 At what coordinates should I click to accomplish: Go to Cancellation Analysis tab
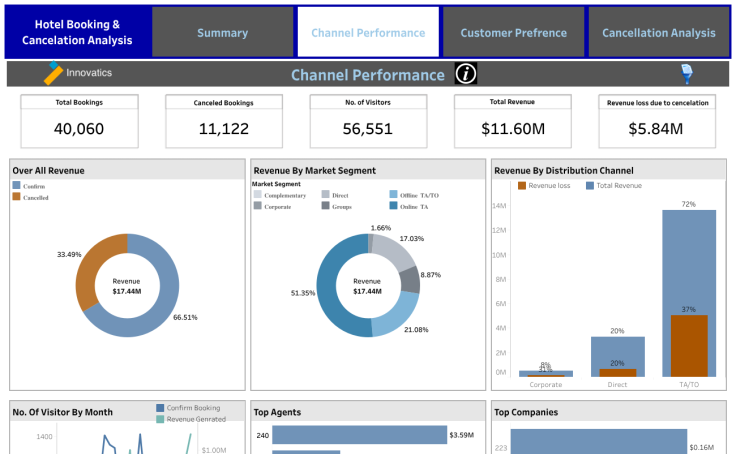[x=658, y=33]
